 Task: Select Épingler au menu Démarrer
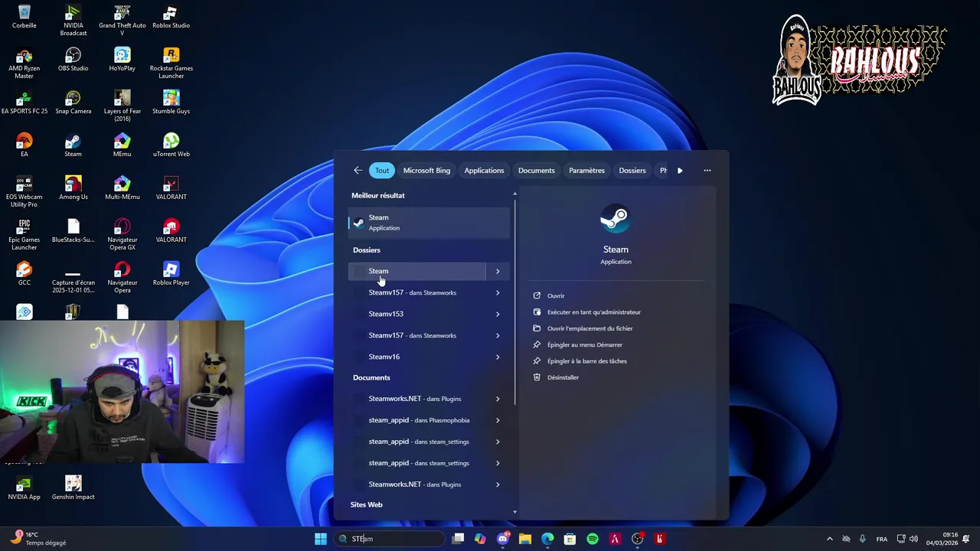(584, 345)
